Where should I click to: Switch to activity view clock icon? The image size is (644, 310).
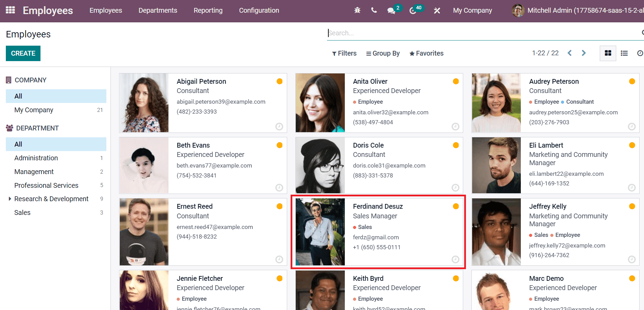(x=640, y=53)
